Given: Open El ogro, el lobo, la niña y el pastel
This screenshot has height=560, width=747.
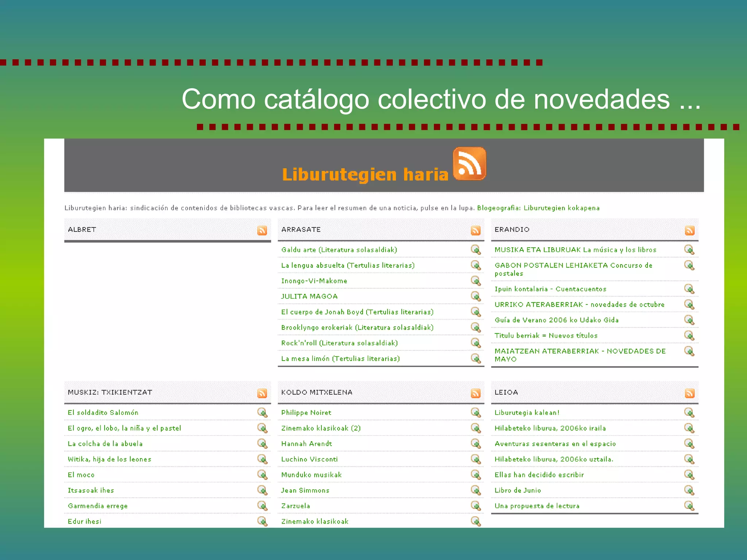Looking at the screenshot, I should (x=124, y=428).
